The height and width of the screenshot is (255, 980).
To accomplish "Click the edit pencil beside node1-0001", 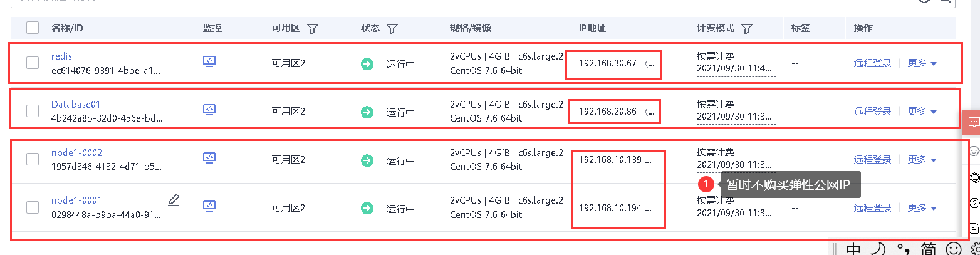I will point(174,200).
